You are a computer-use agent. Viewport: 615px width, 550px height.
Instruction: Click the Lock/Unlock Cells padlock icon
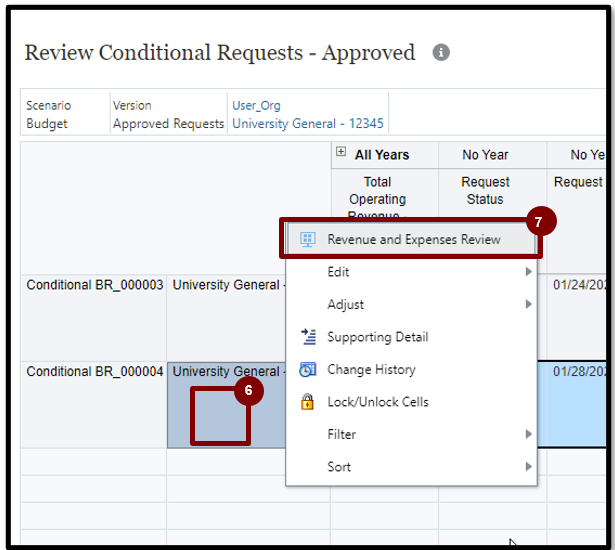click(308, 402)
